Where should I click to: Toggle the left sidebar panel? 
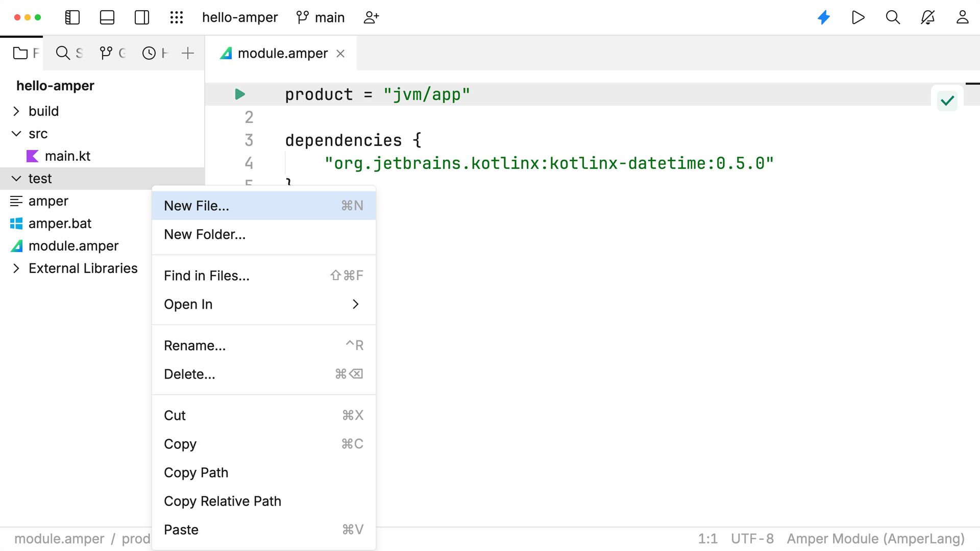(72, 17)
